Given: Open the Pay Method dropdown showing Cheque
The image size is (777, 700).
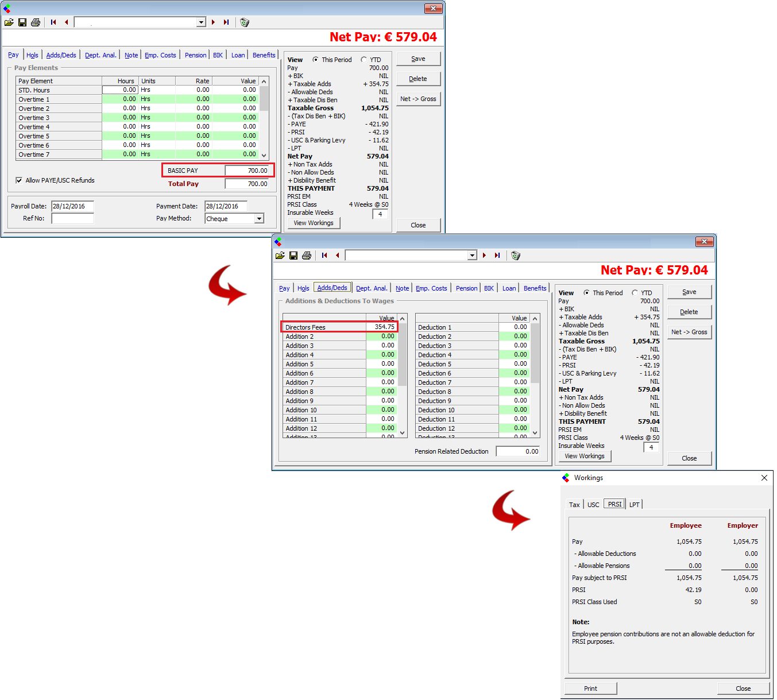Looking at the screenshot, I should click(x=259, y=219).
